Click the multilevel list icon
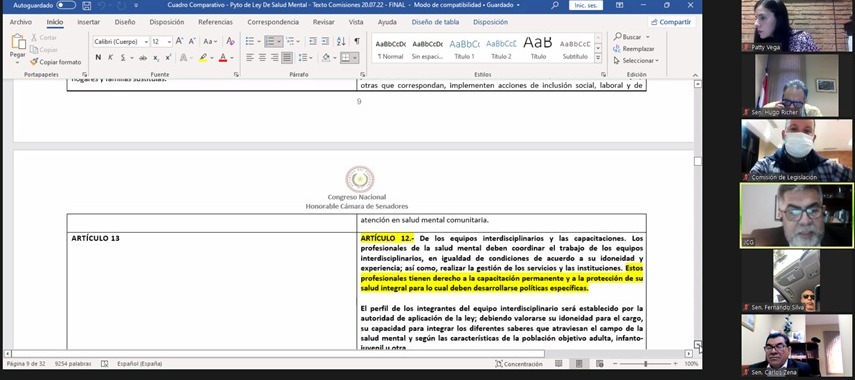Image resolution: width=855 pixels, height=380 pixels. coord(290,41)
